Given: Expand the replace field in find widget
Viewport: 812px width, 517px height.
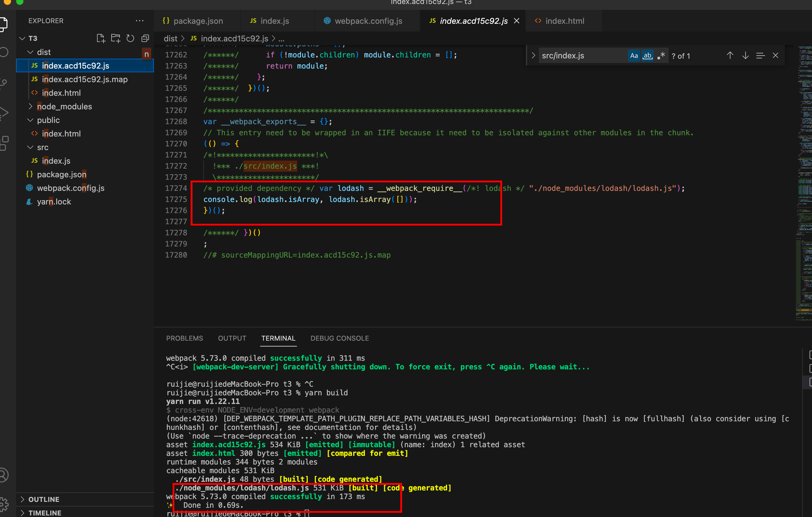Looking at the screenshot, I should tap(533, 56).
